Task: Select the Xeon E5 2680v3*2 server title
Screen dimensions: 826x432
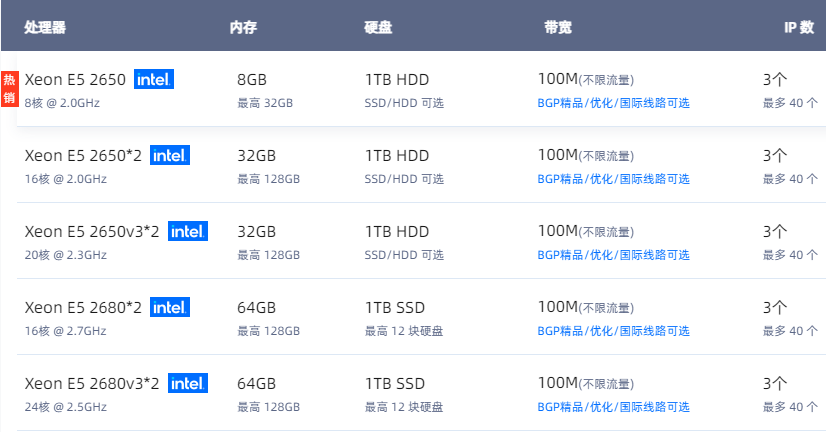Action: point(92,383)
